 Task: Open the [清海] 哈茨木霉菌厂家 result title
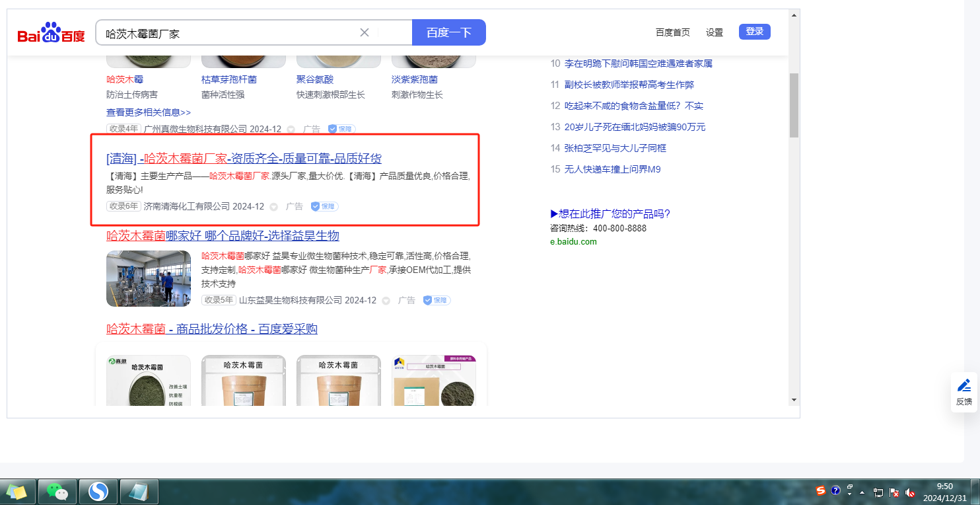244,159
